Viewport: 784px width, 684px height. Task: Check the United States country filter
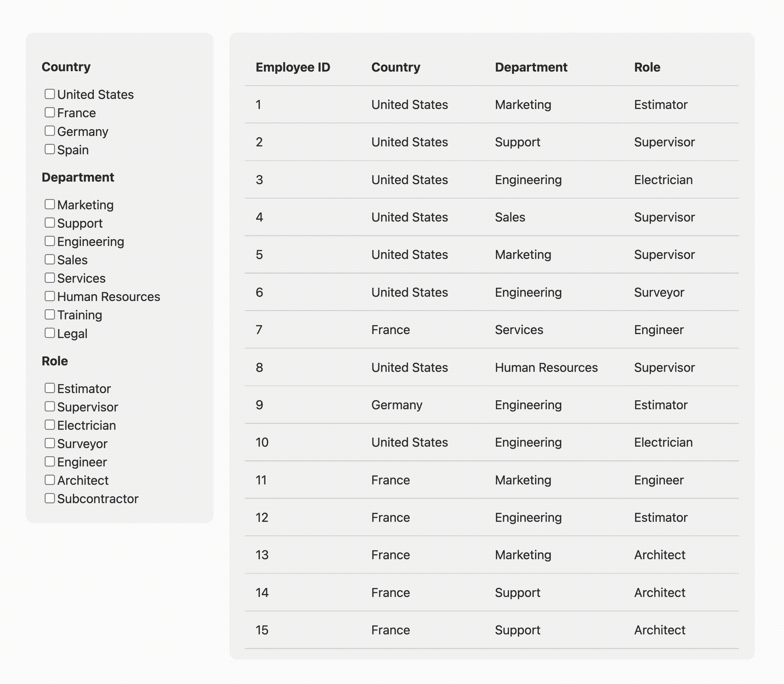click(50, 94)
